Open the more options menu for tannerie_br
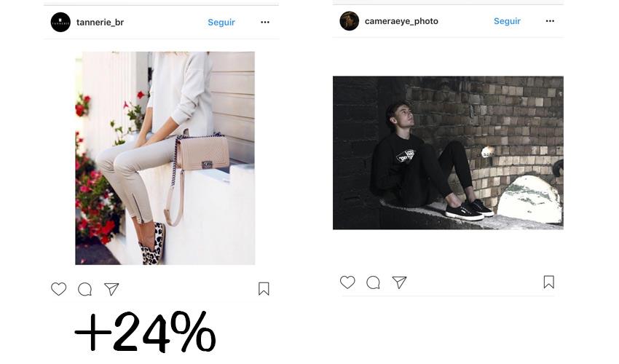The width and height of the screenshot is (619, 364). click(x=265, y=22)
